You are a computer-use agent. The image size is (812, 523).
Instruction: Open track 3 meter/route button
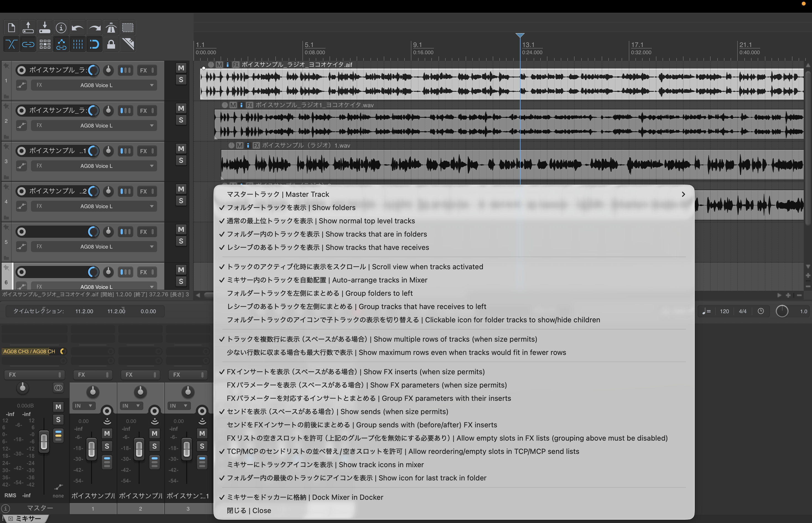tap(125, 151)
